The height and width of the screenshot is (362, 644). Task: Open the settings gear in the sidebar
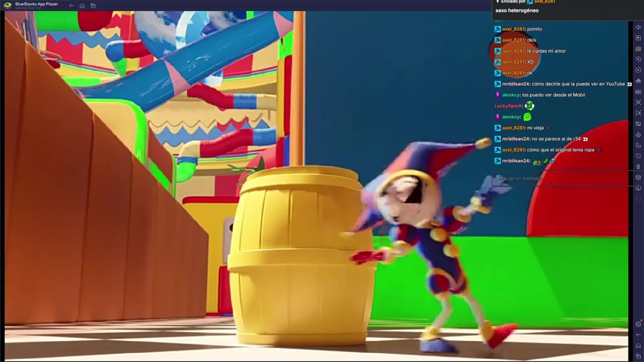(638, 324)
